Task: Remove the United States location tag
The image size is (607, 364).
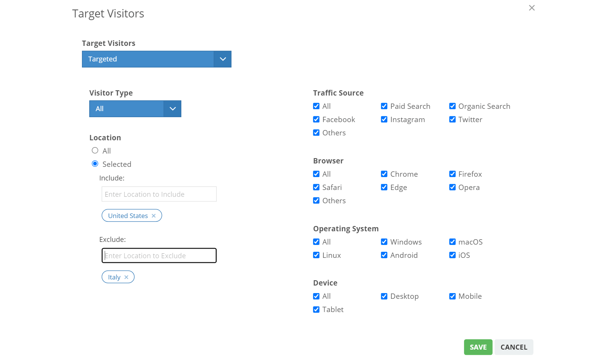Action: (154, 216)
